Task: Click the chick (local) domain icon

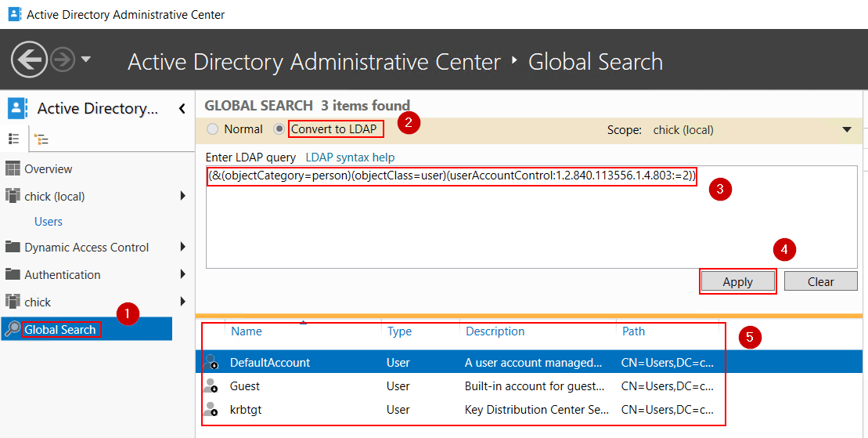Action: click(x=13, y=196)
